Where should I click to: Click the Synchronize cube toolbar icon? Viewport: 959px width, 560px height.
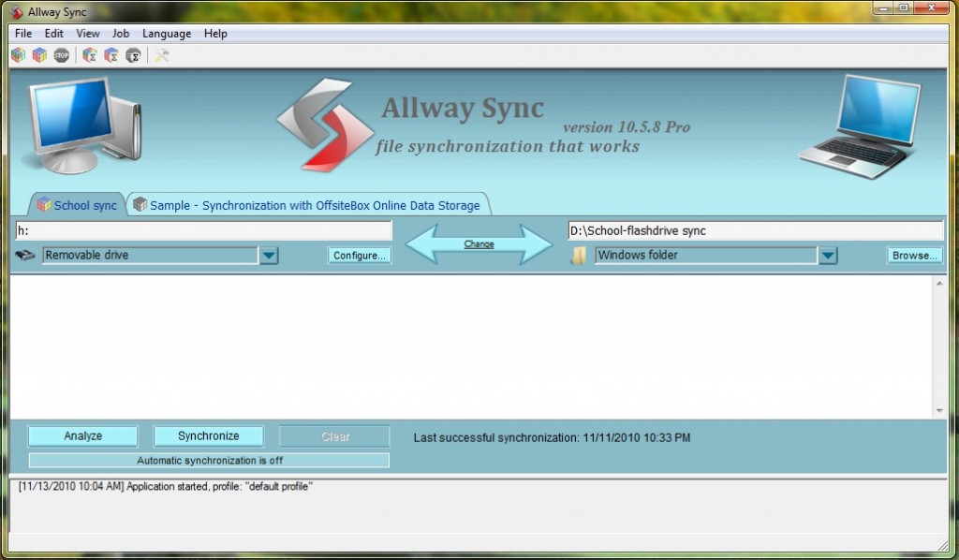coord(39,55)
